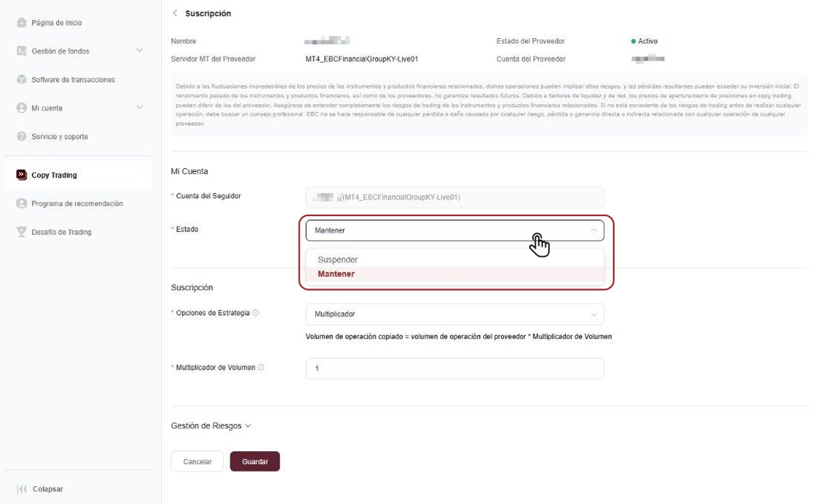Click the Guardar button
Image resolution: width=813 pixels, height=504 pixels.
255,461
